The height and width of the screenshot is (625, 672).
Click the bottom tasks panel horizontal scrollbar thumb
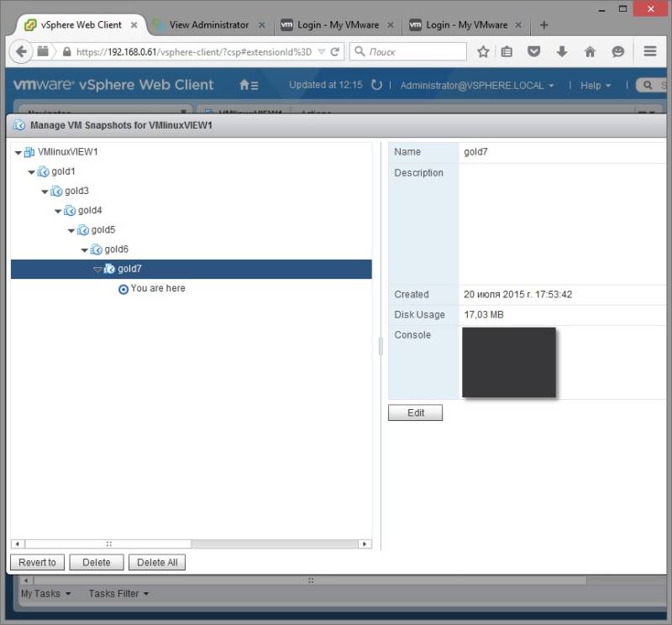pyautogui.click(x=310, y=580)
